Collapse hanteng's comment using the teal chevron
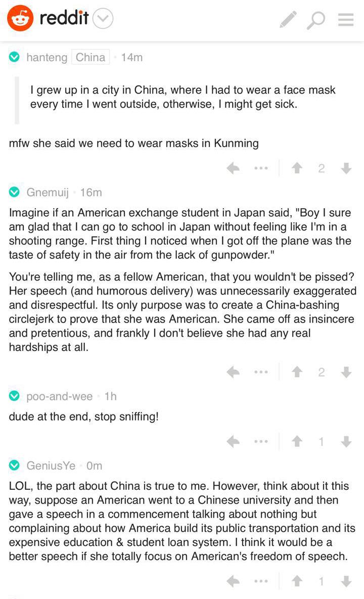Screen dimensions: 364x599 click(15, 57)
